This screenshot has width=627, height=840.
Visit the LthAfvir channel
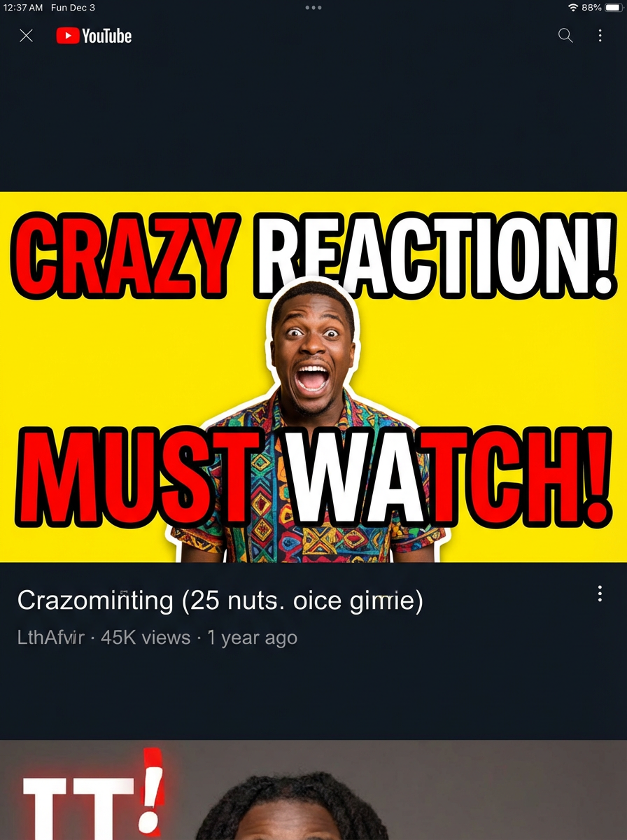50,638
